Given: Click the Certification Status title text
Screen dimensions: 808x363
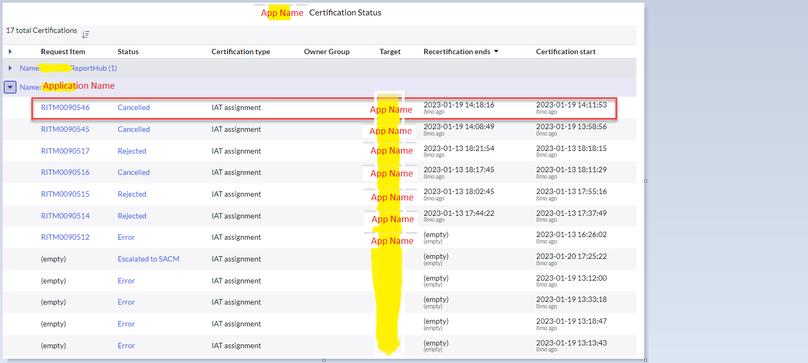Looking at the screenshot, I should pos(345,12).
